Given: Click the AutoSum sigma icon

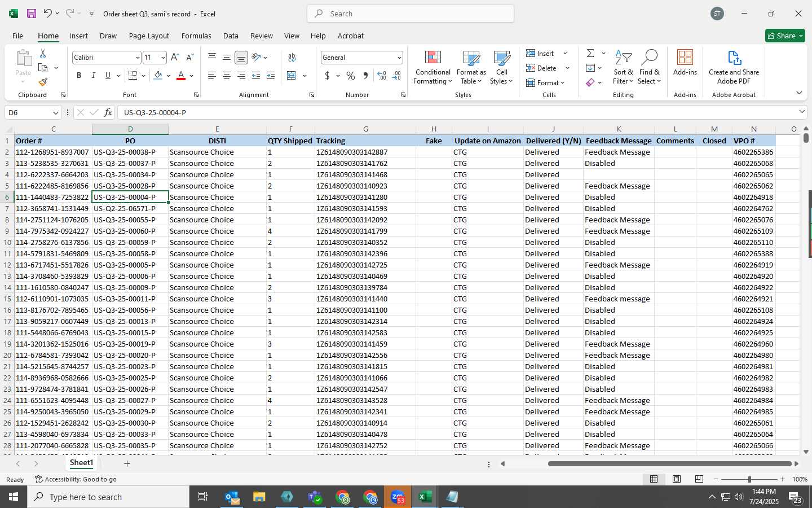Looking at the screenshot, I should pyautogui.click(x=590, y=53).
